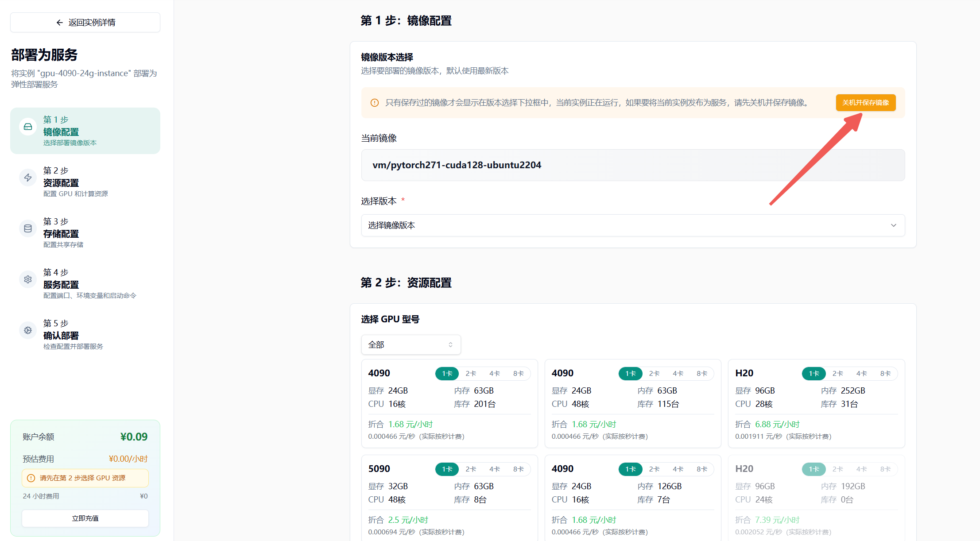Viewport: 980px width, 541px height.
Task: Click the orange warning info icon in banner
Action: (x=375, y=103)
